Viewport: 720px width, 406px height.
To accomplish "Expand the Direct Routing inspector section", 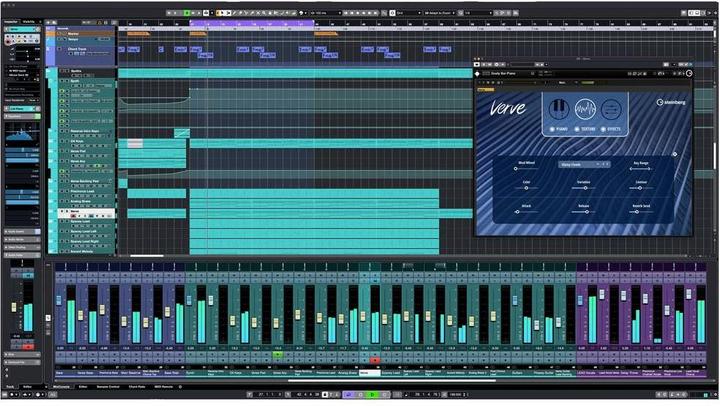I will 22,248.
